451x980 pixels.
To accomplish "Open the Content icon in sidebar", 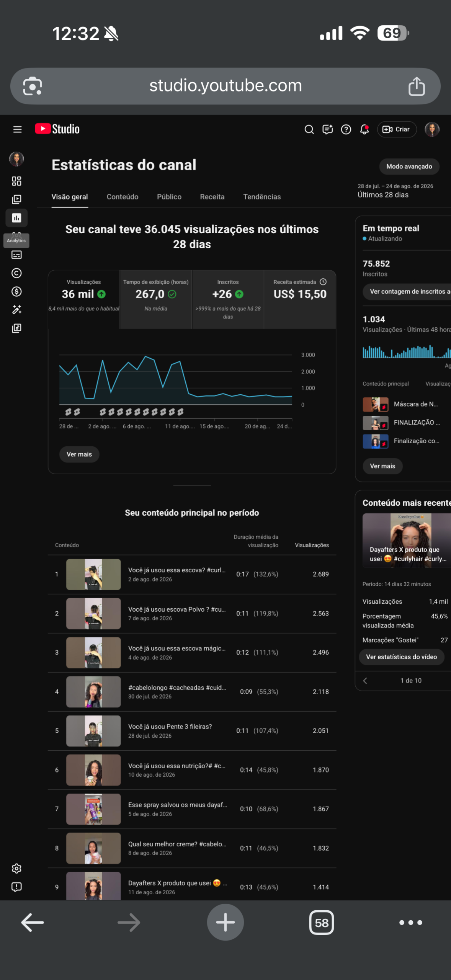I will point(16,199).
